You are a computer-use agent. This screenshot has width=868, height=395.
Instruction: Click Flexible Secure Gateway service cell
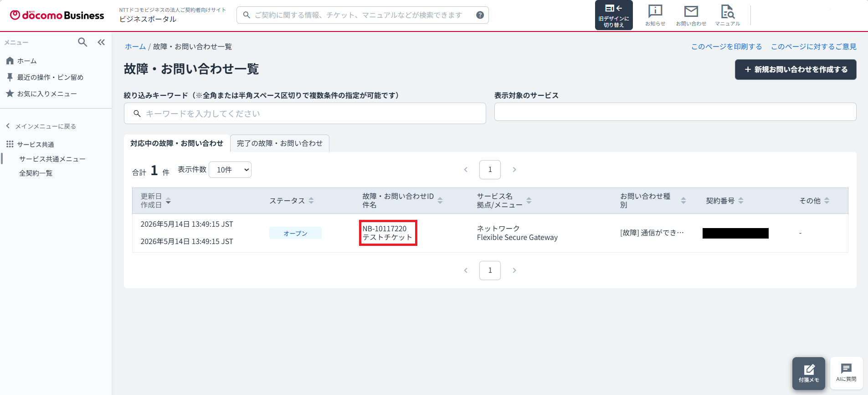[x=517, y=237]
